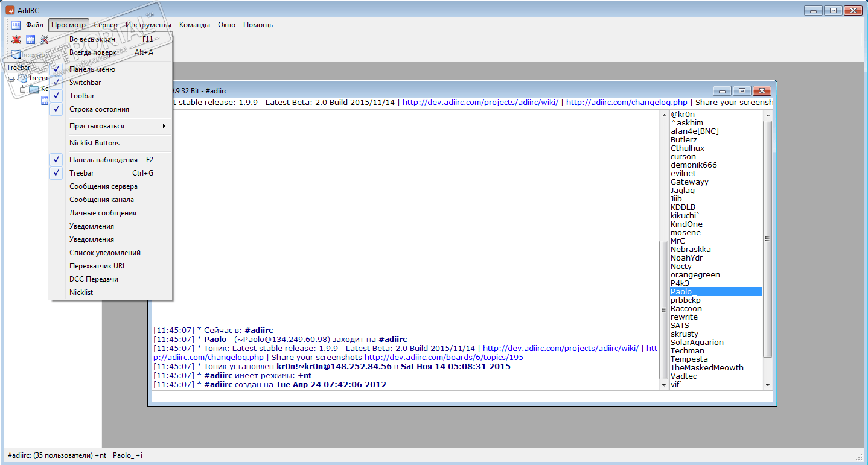Open the adiirc wiki link in the topic bar

(480, 102)
